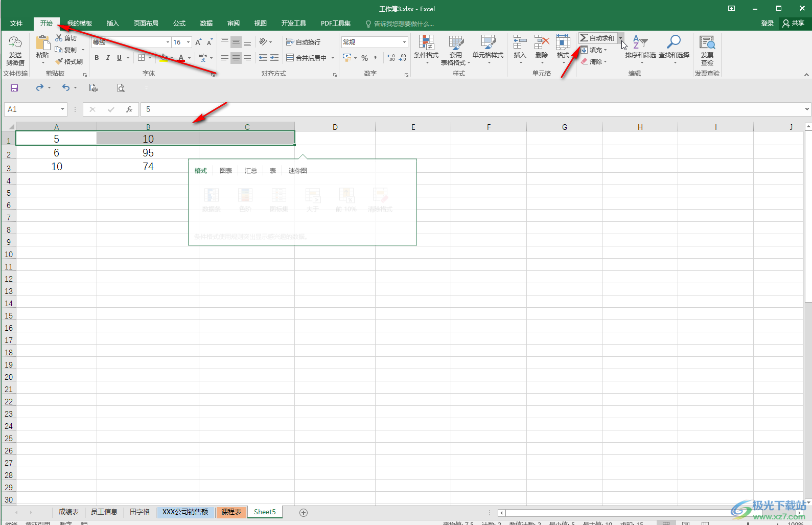This screenshot has height=525, width=812.
Task: Open the 课程表 sheet tab
Action: click(231, 512)
